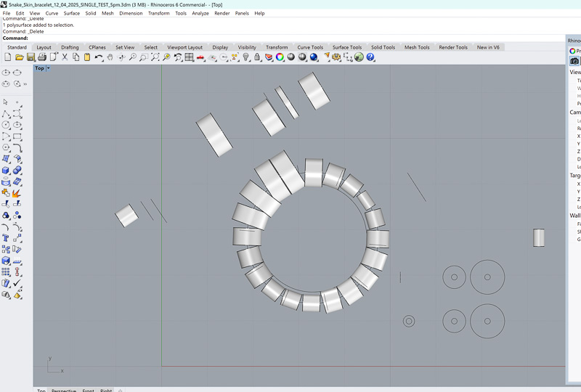
Task: Click the color wheel layers icon
Action: tap(280, 57)
